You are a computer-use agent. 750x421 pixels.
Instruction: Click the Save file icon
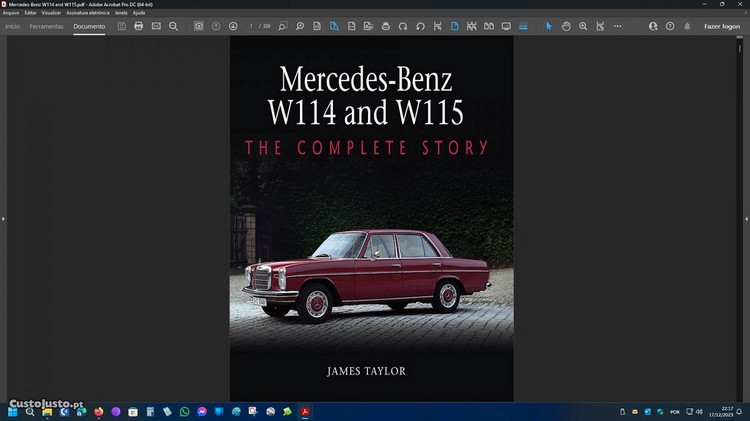click(121, 26)
